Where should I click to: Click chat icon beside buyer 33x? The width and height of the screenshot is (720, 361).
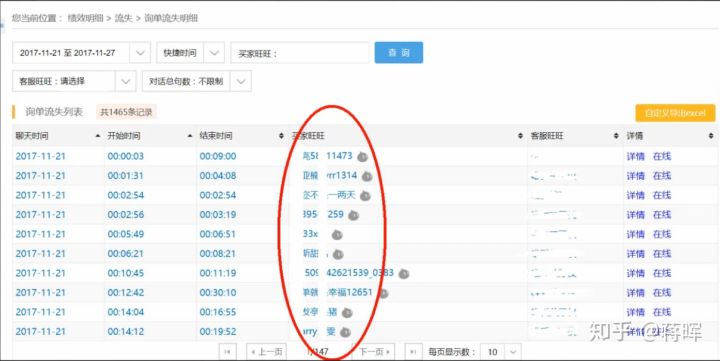(337, 235)
